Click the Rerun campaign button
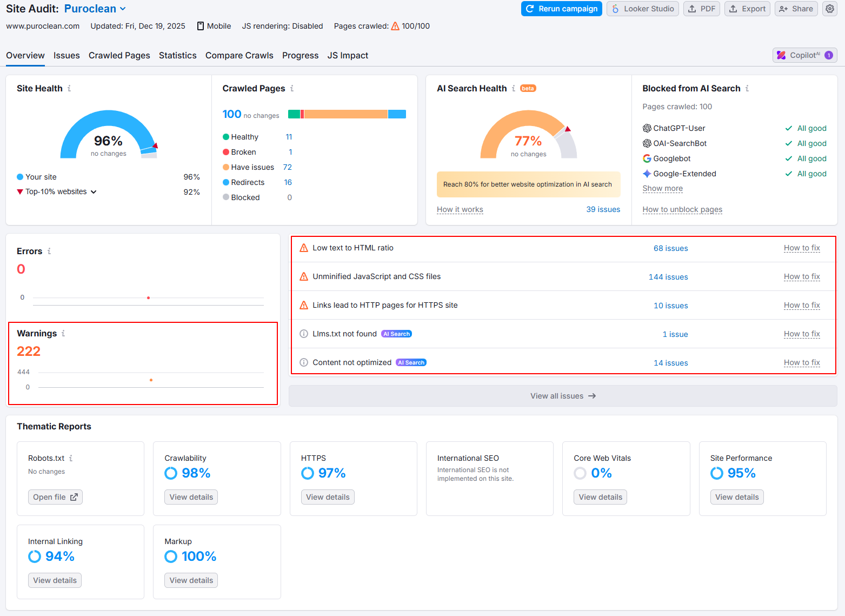The height and width of the screenshot is (616, 845). click(x=561, y=9)
